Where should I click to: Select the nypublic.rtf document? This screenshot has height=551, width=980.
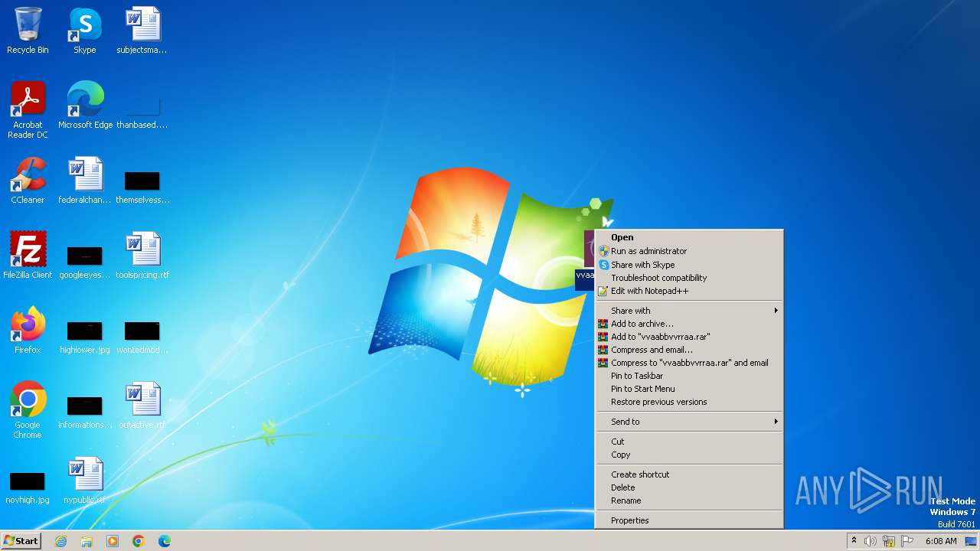coord(85,481)
